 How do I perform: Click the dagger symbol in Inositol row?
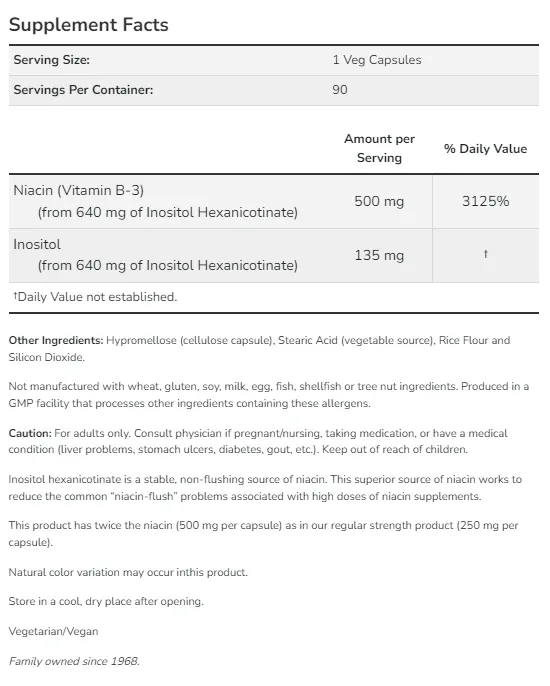pos(486,254)
